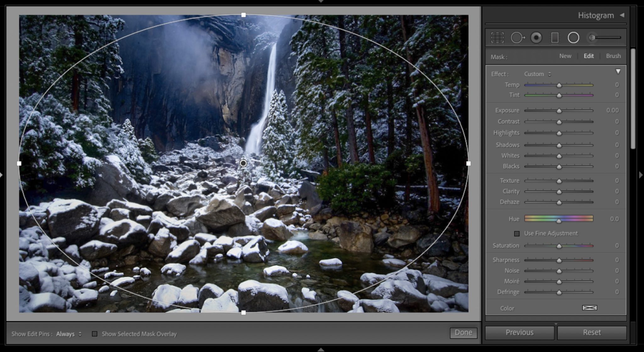
Task: Click the radial filter edit pin
Action: tap(244, 163)
